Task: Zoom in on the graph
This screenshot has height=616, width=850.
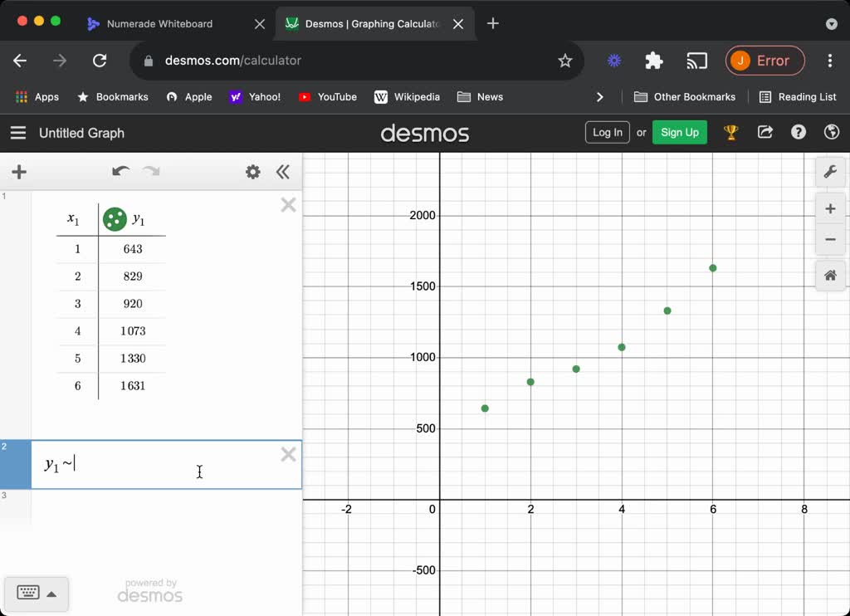Action: (x=829, y=208)
